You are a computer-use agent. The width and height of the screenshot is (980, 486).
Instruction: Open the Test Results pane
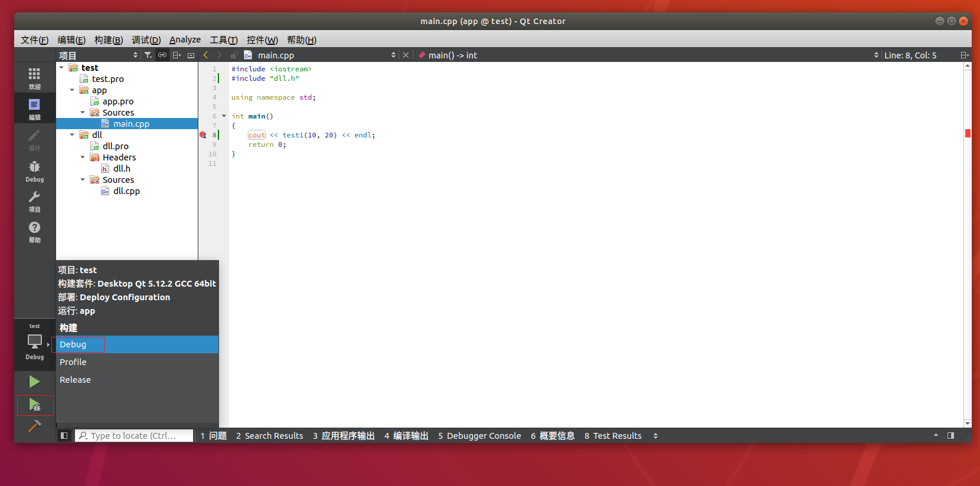[613, 436]
